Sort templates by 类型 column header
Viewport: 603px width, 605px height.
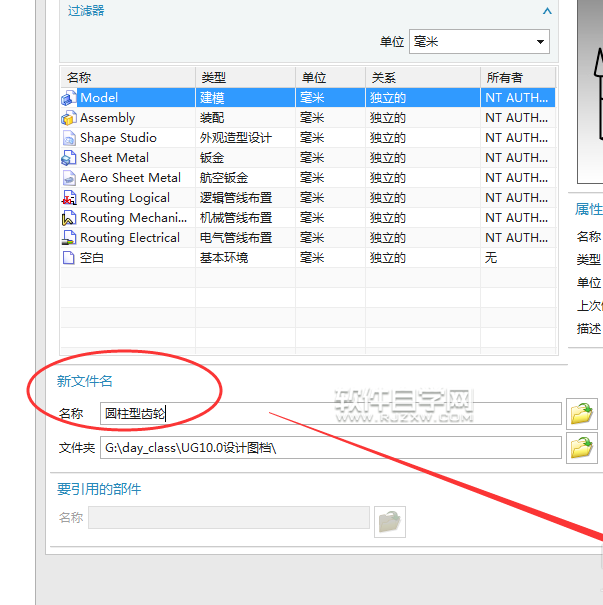[x=245, y=78]
